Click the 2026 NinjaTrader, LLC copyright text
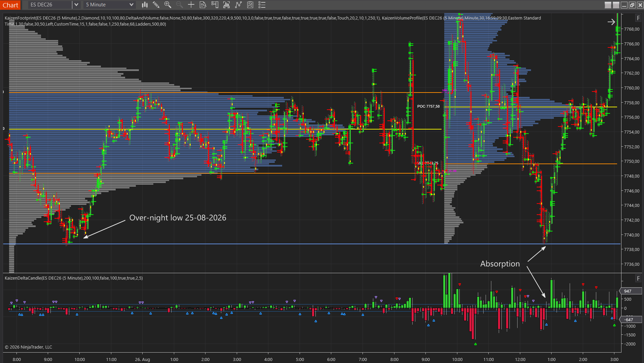 pyautogui.click(x=28, y=347)
